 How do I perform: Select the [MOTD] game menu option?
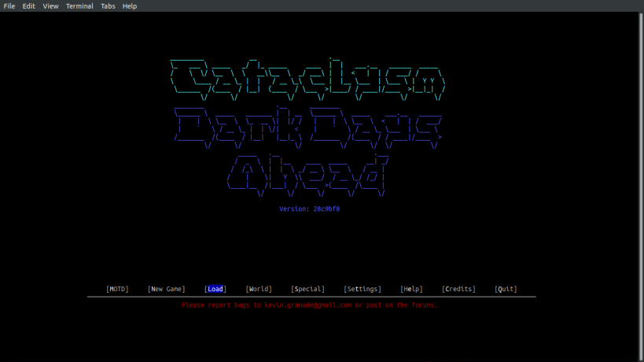coord(117,289)
